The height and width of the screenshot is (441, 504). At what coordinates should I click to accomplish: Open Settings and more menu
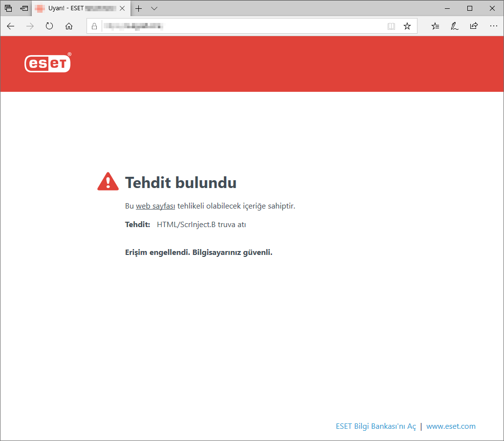click(x=494, y=26)
